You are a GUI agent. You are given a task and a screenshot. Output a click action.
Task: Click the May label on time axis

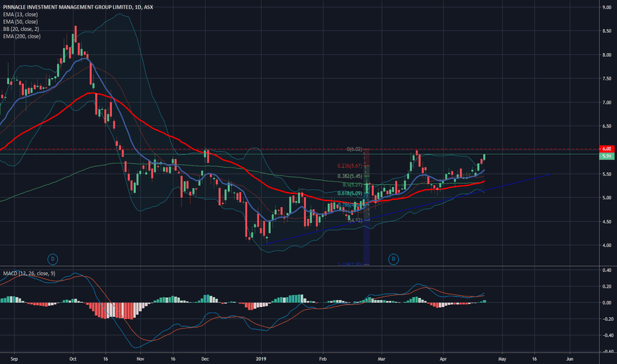coord(502,359)
